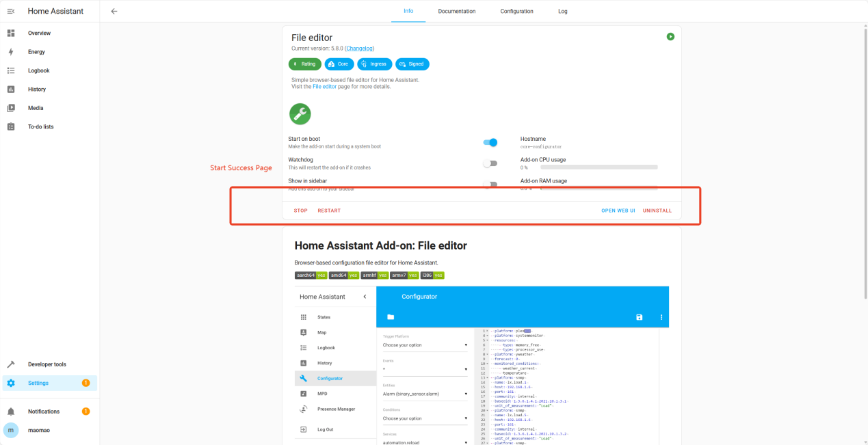Image resolution: width=868 pixels, height=445 pixels.
Task: Click the Map icon in README screenshot
Action: point(304,332)
